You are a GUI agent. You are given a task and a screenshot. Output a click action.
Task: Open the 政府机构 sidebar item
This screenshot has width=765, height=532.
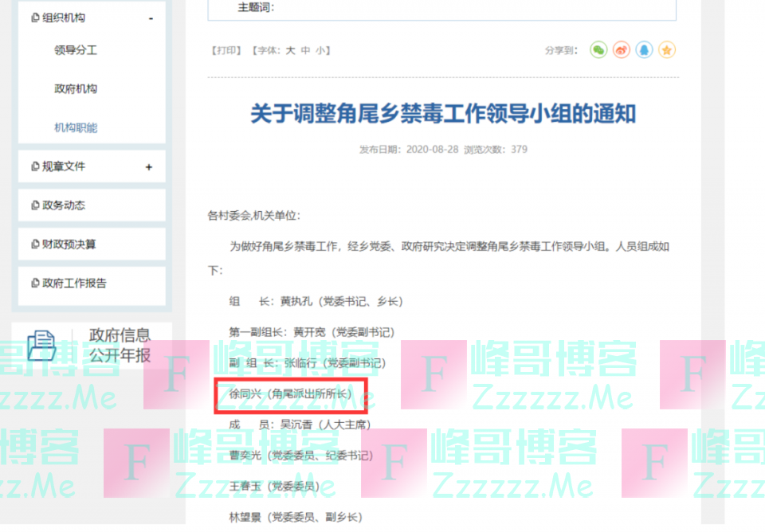tap(76, 89)
